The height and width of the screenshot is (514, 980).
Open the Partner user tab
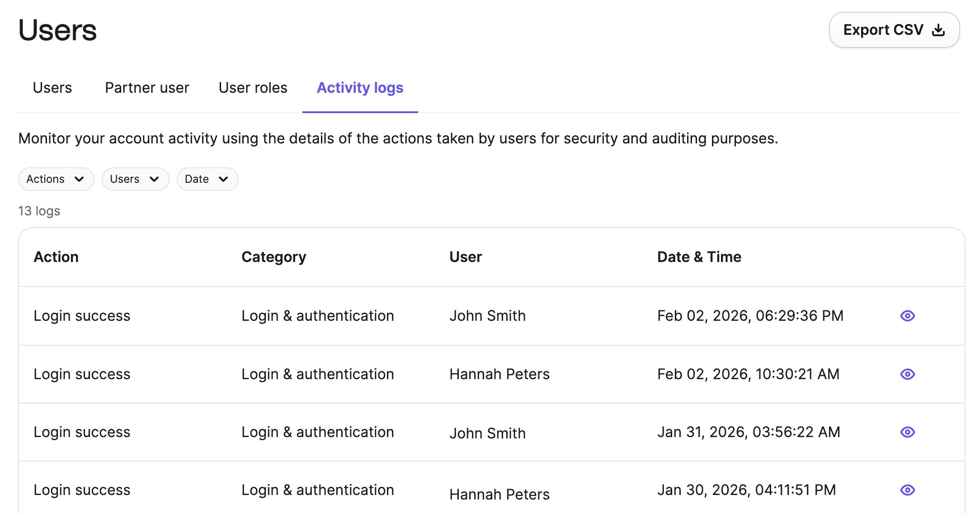pos(147,88)
